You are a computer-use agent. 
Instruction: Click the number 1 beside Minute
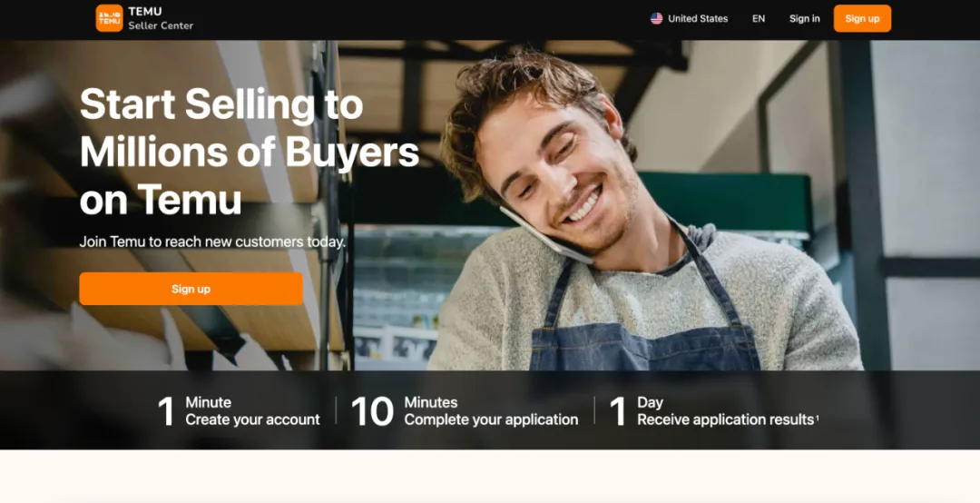(166, 411)
